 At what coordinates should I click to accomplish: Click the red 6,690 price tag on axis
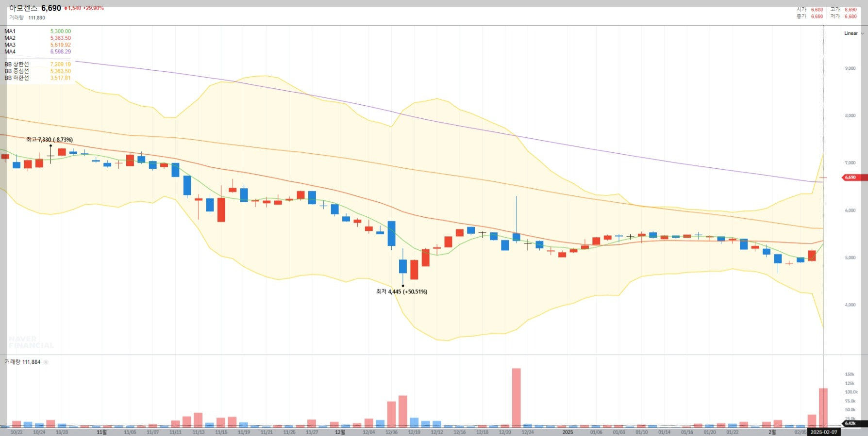[854, 178]
